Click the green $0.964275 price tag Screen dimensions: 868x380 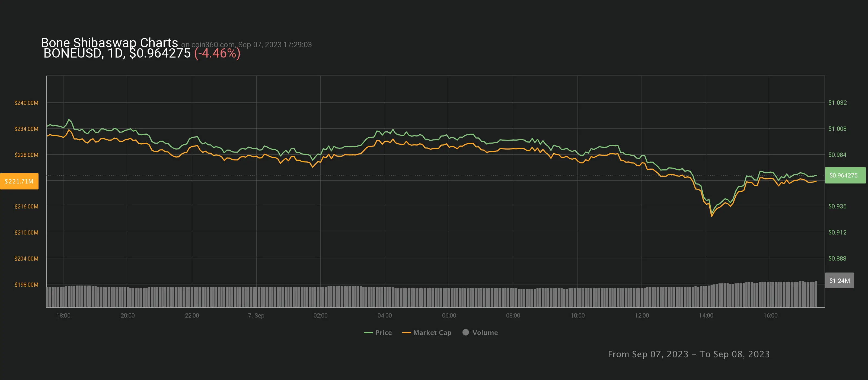[x=844, y=175]
